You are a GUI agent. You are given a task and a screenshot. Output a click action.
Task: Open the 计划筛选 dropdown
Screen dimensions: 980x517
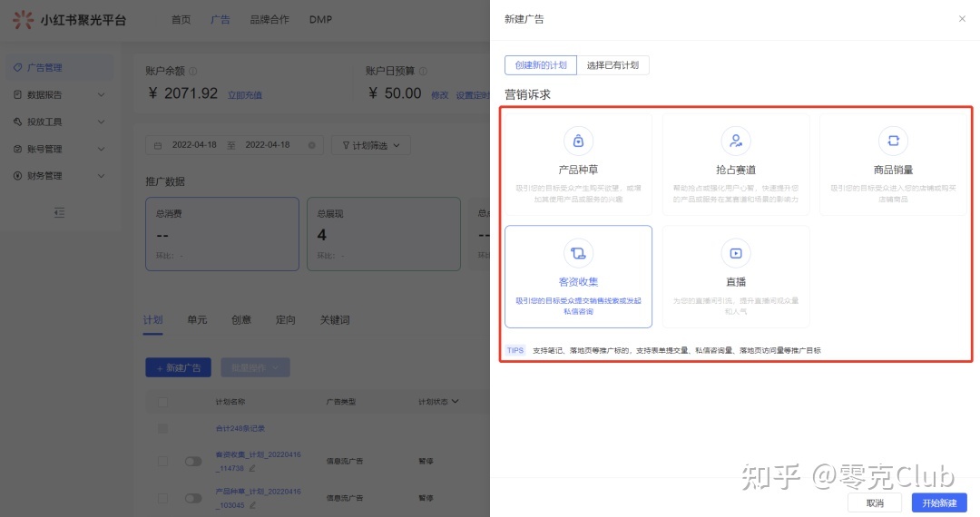pos(370,145)
